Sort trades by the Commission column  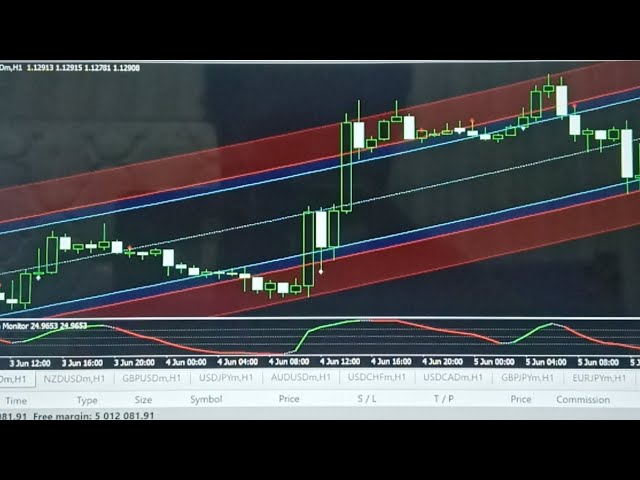coord(583,399)
